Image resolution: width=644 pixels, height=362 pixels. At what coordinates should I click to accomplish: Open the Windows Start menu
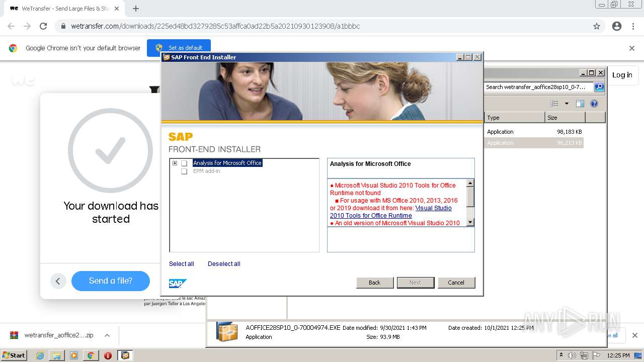click(14, 355)
